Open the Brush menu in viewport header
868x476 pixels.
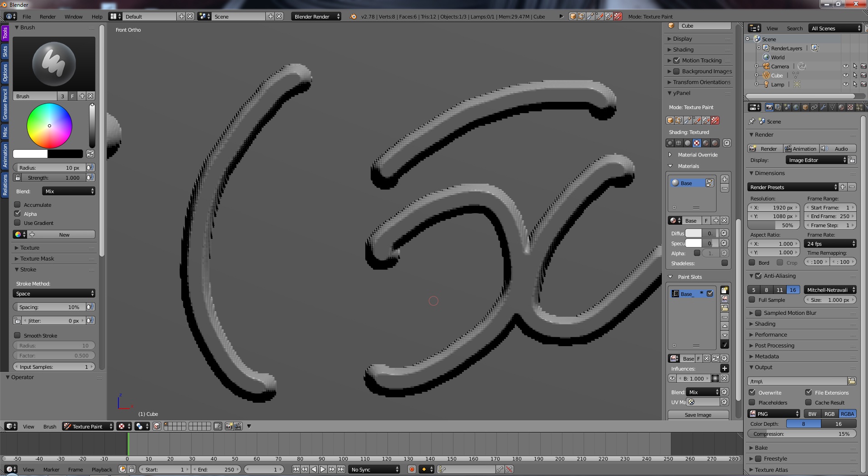[50, 426]
